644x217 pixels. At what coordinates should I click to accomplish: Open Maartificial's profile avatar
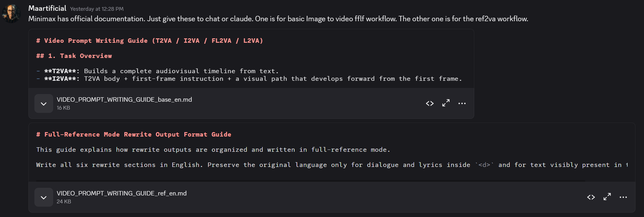pyautogui.click(x=11, y=14)
